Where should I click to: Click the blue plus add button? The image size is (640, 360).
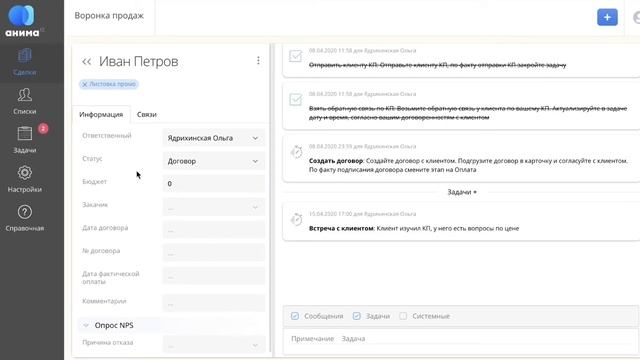click(607, 17)
